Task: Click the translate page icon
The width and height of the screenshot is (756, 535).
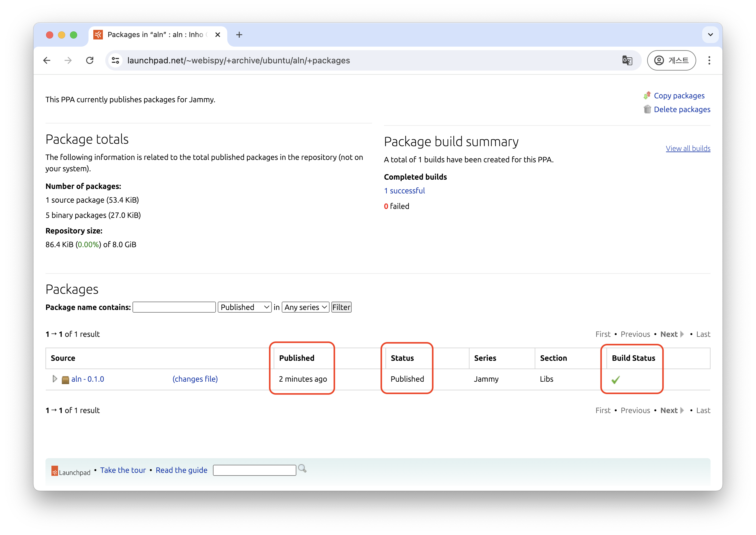Action: [627, 61]
